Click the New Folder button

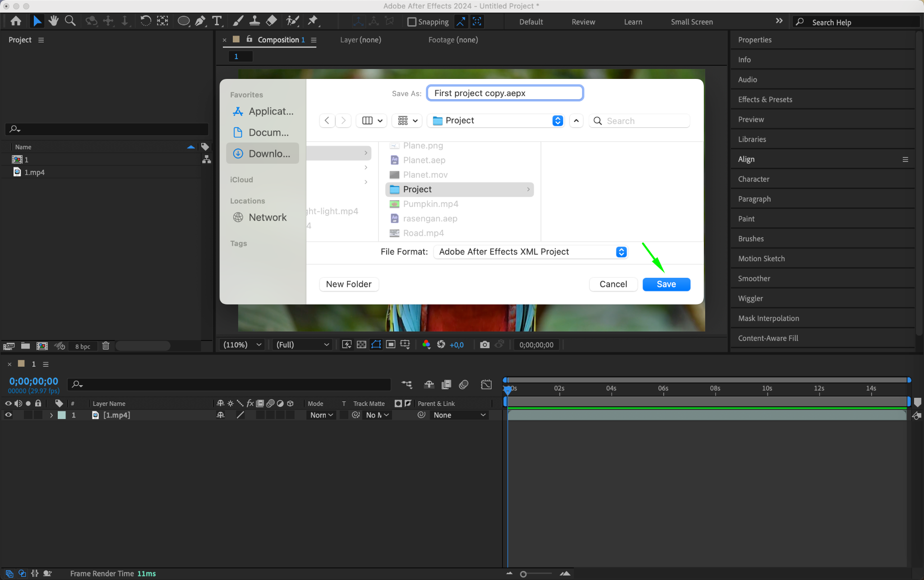coord(348,284)
